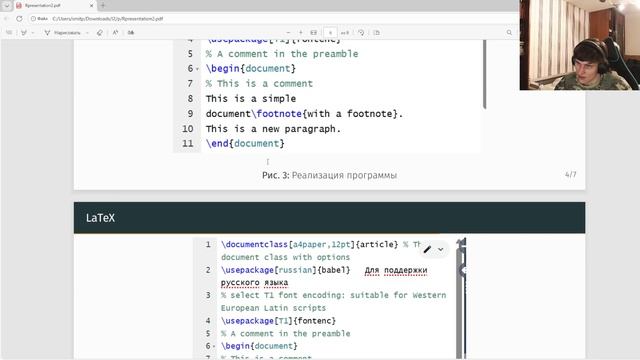
Task: Collapse code fold marker at line 6 in the upper slide
Action: click(198, 69)
